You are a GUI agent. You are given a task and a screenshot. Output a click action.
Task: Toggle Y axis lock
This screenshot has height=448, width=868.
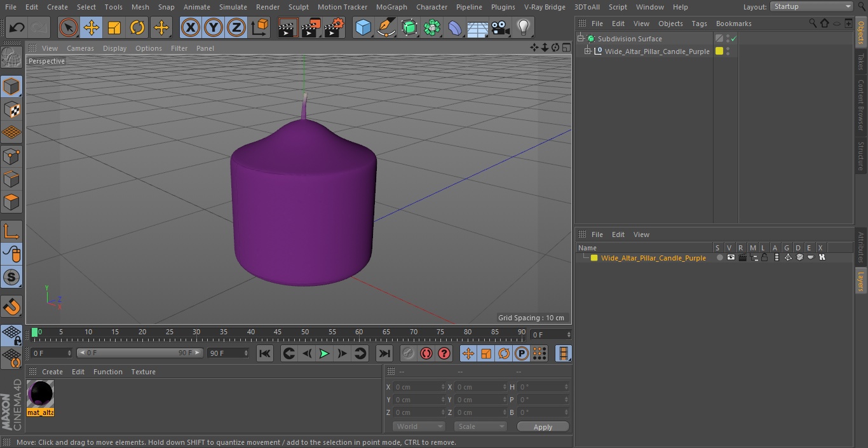[x=213, y=27]
